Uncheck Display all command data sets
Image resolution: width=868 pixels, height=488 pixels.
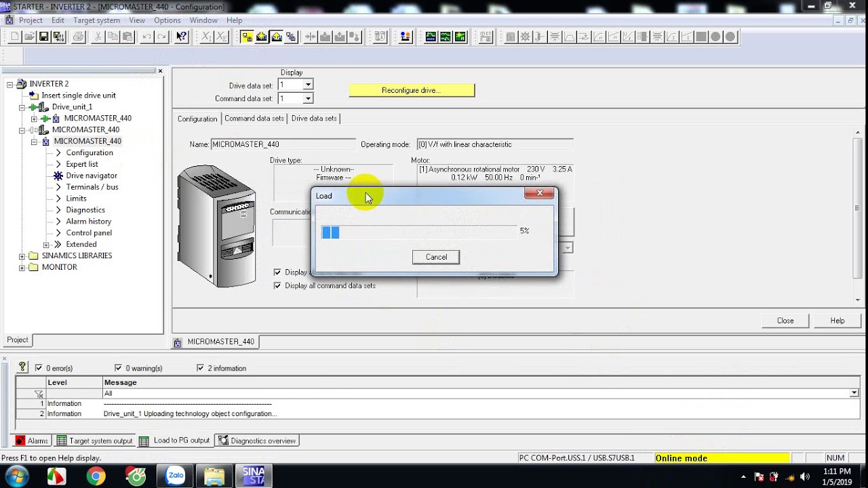tap(277, 285)
